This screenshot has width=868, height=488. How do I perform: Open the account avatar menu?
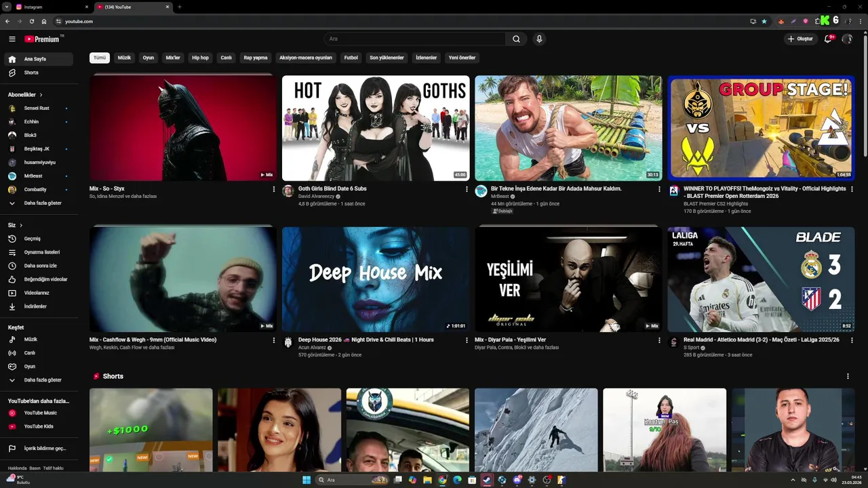847,39
